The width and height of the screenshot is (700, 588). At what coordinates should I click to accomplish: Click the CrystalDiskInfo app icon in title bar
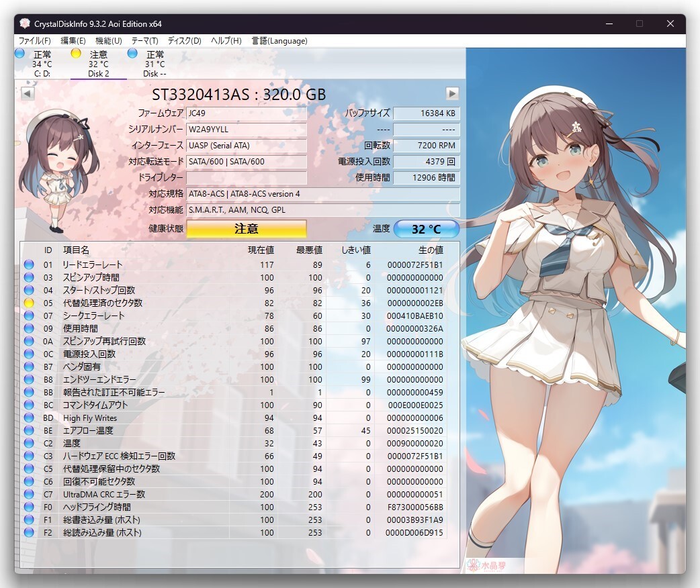pyautogui.click(x=25, y=23)
